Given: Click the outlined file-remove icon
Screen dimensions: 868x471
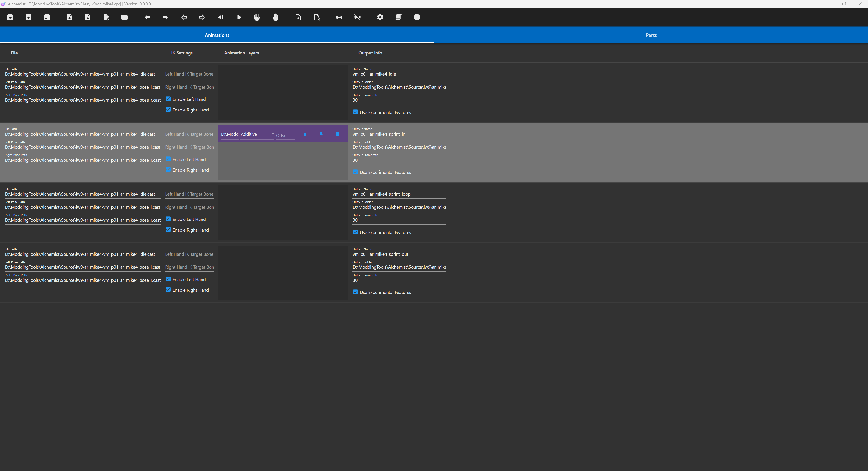Looking at the screenshot, I should coord(316,17).
